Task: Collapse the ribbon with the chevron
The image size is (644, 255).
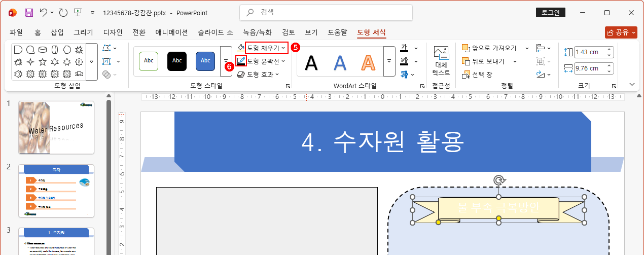Action: coord(632,84)
